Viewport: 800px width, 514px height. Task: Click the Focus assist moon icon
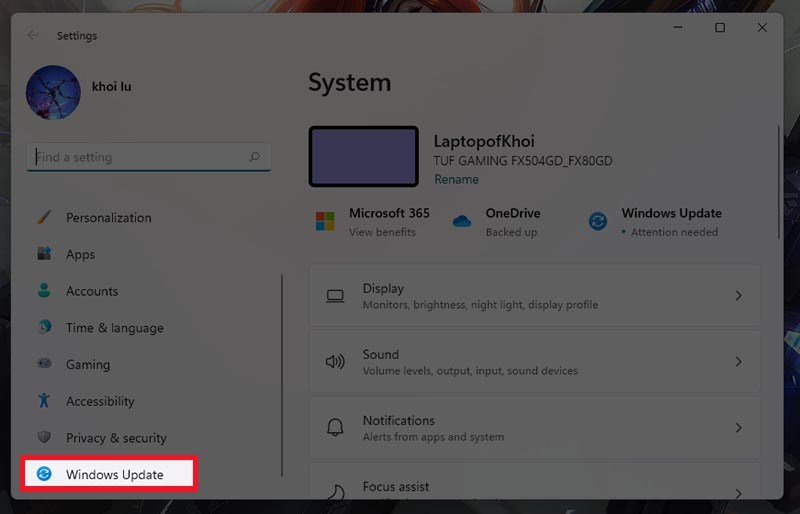click(335, 493)
